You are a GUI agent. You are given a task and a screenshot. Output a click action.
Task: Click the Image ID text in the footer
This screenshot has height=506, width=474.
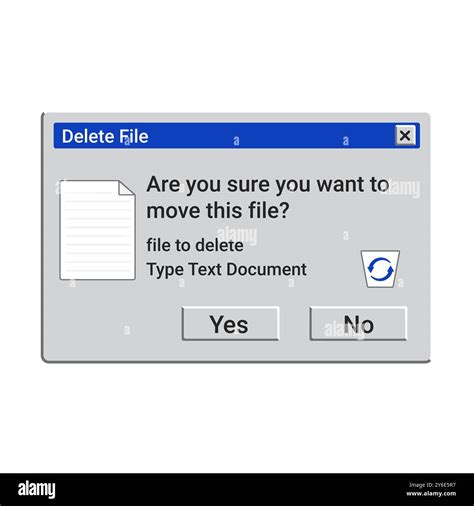tap(432, 485)
